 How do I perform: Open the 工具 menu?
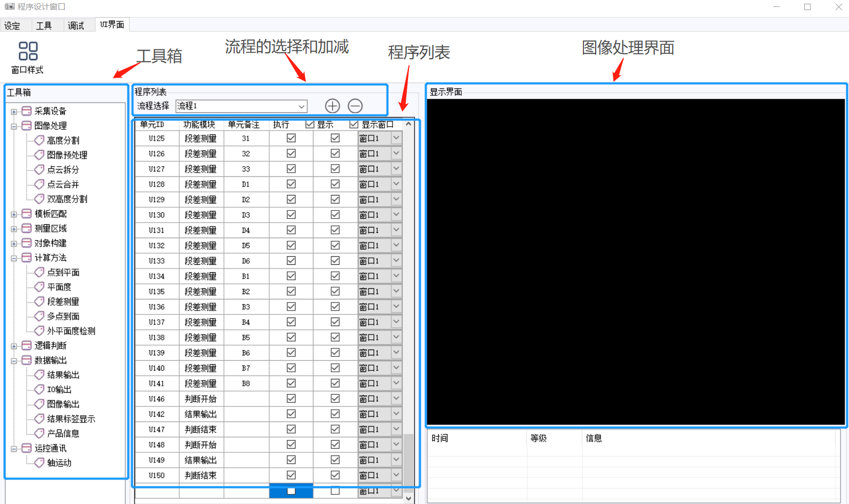44,26
